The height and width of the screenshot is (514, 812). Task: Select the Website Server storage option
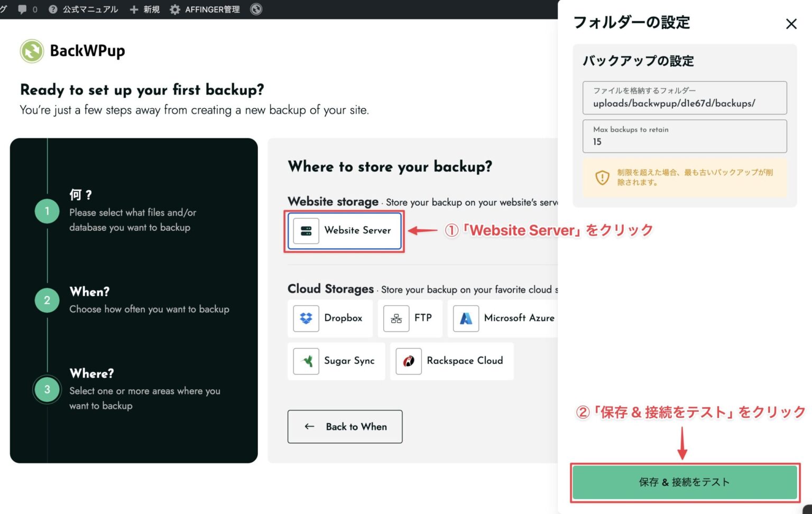pyautogui.click(x=344, y=231)
